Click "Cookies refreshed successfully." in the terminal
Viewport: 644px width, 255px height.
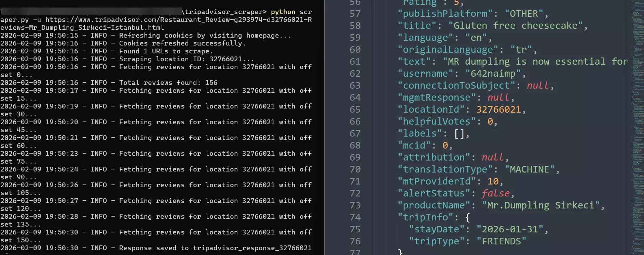(182, 43)
